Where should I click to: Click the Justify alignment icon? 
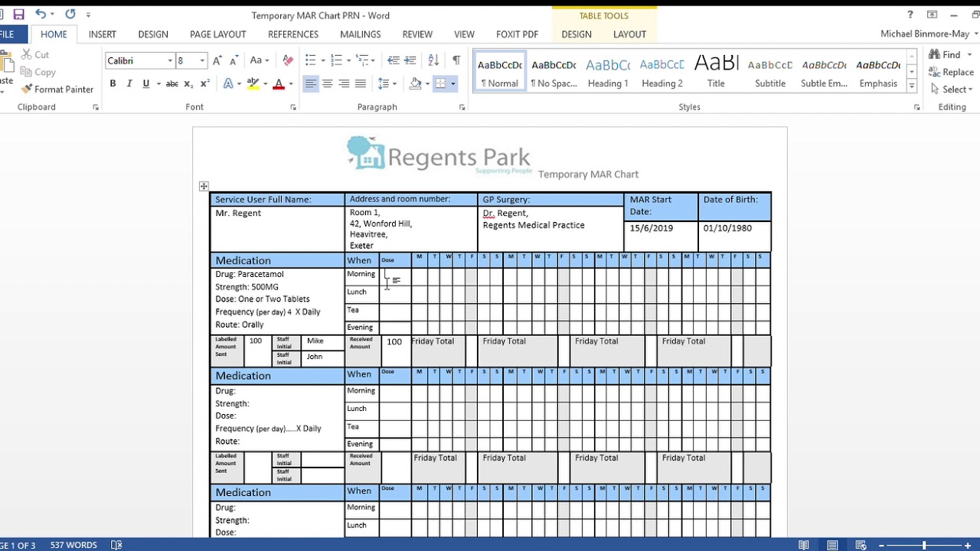[361, 83]
